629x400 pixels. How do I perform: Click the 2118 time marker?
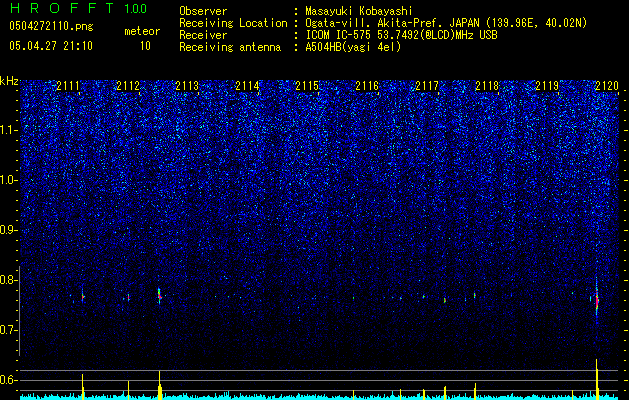(x=487, y=86)
